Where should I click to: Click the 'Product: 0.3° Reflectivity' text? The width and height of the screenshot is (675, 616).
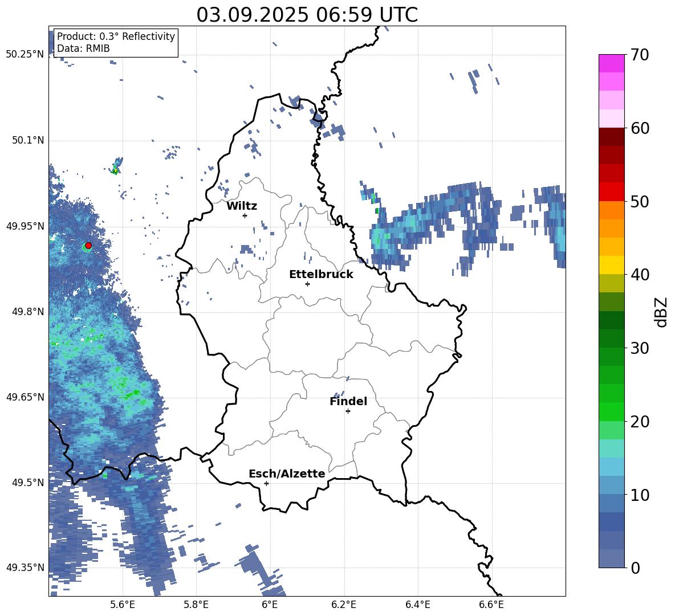click(116, 36)
